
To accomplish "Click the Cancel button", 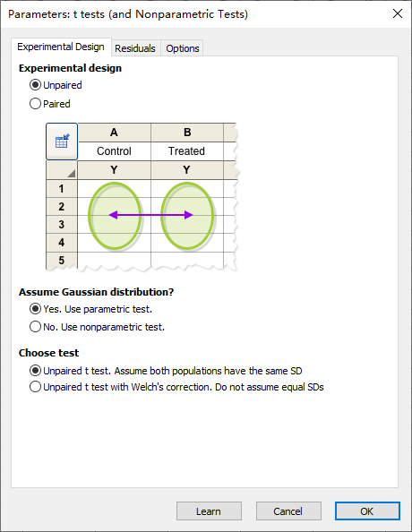I will coord(288,511).
